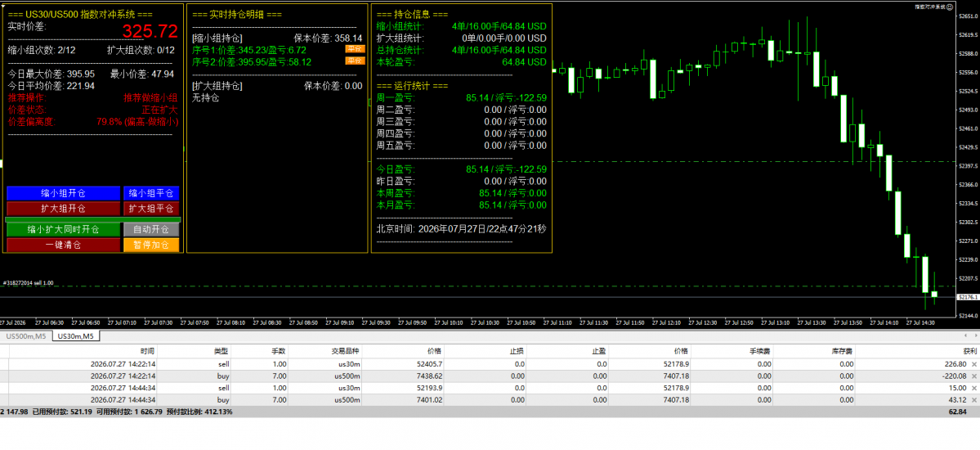The width and height of the screenshot is (980, 450).
Task: Click the 可用预付款: 1 626.79 status text
Action: [131, 412]
